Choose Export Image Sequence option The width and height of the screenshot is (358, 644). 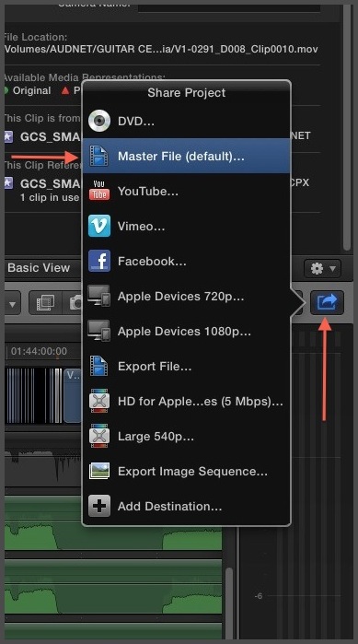tap(186, 471)
